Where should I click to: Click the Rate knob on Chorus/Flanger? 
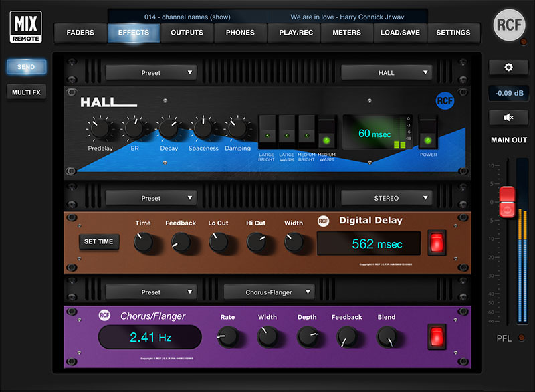[227, 336]
